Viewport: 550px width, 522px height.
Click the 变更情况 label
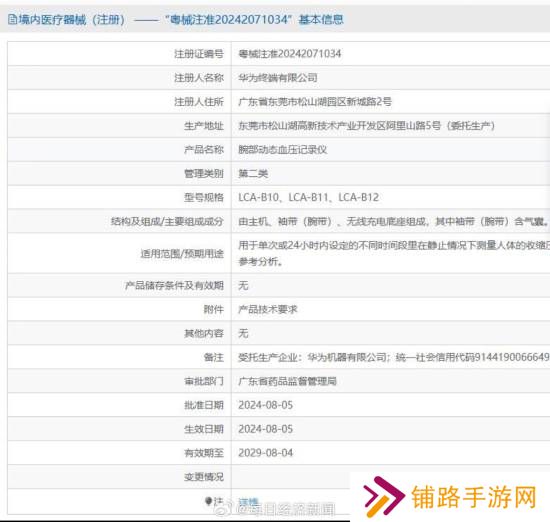pyautogui.click(x=204, y=477)
